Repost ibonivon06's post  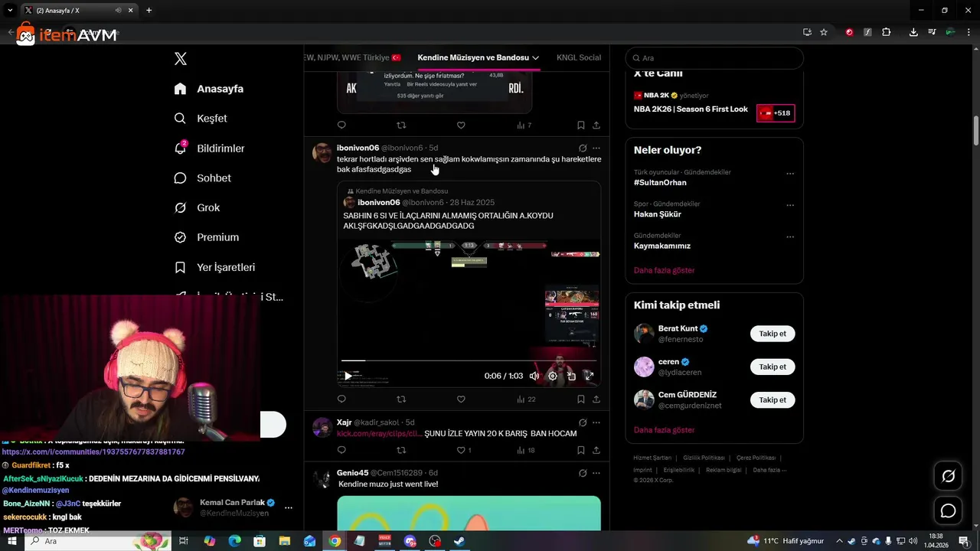(x=401, y=399)
